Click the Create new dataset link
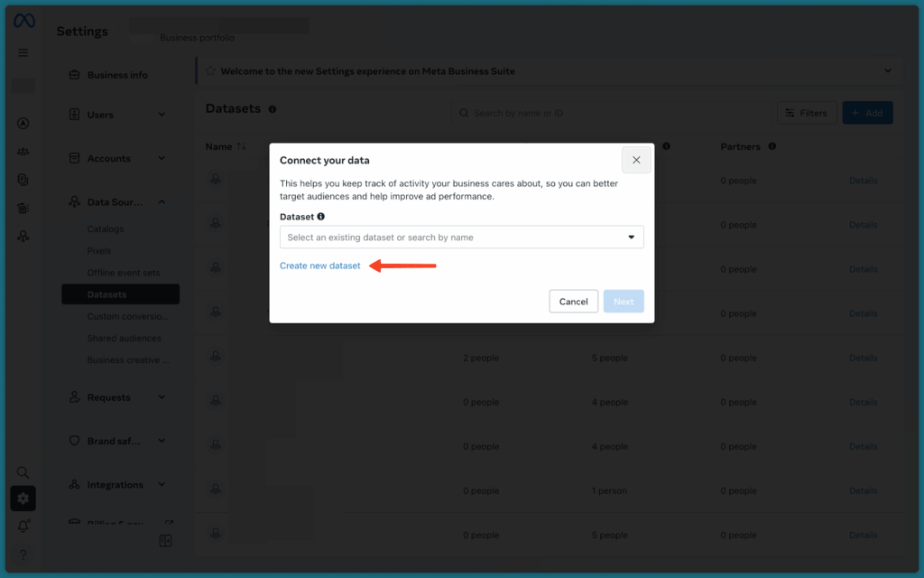Viewport: 924px width, 578px height. click(320, 266)
